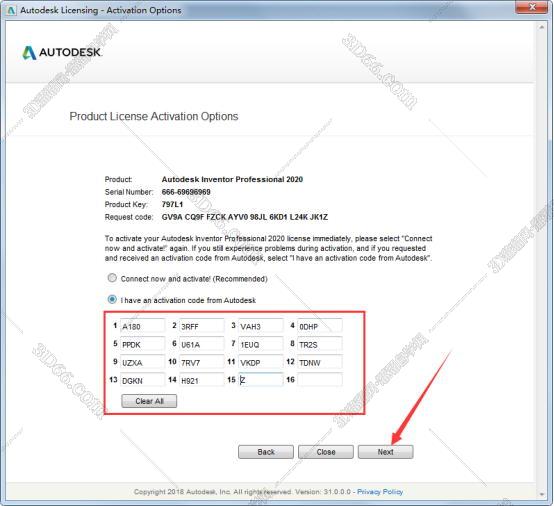Click activation code field 10 containing 7RV7
Image resolution: width=554 pixels, height=506 pixels.
tap(202, 362)
